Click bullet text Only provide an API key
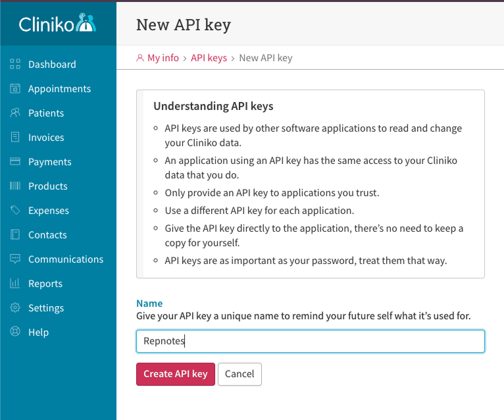 point(272,193)
